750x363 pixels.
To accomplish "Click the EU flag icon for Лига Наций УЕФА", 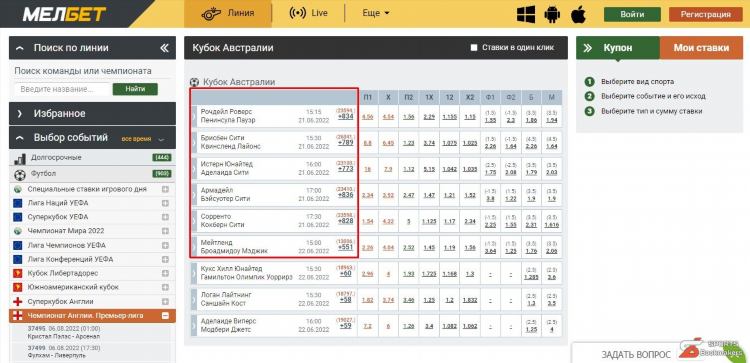I will (18, 203).
